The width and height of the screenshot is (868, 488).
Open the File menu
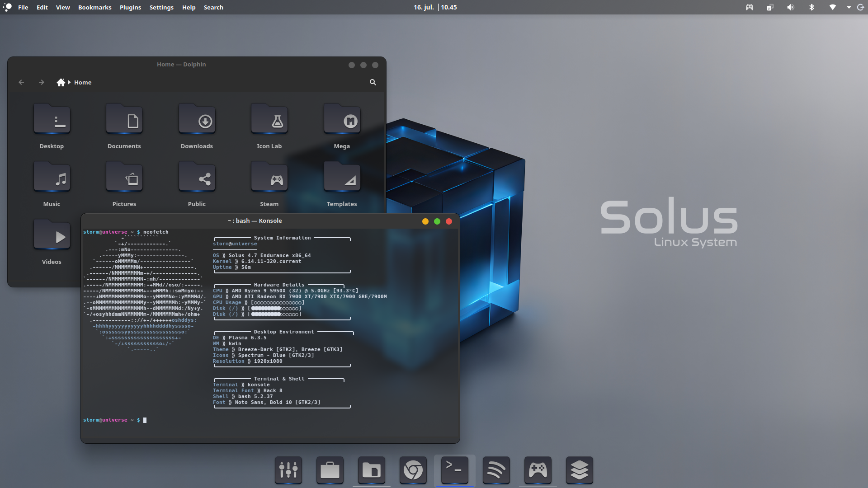23,7
